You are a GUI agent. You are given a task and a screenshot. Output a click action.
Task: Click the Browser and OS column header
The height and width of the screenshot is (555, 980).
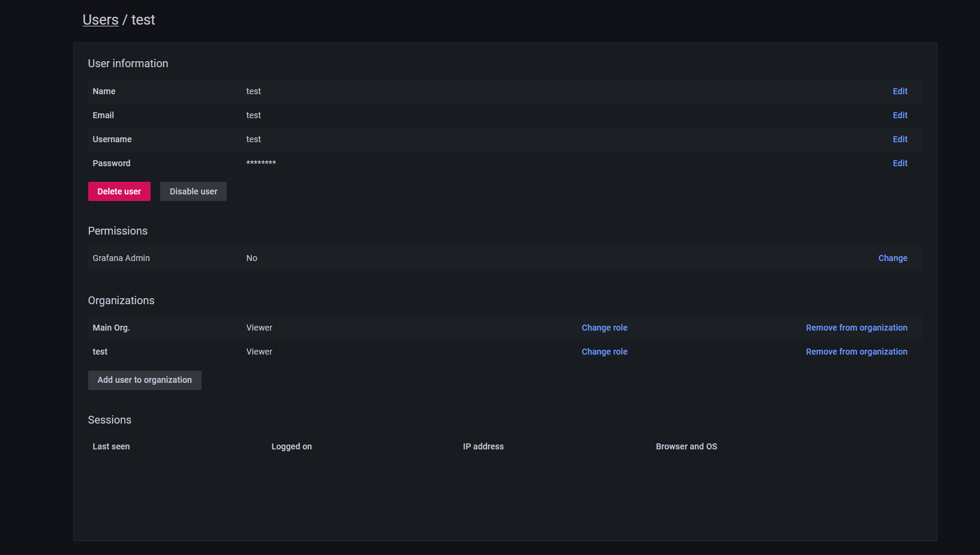pyautogui.click(x=687, y=446)
